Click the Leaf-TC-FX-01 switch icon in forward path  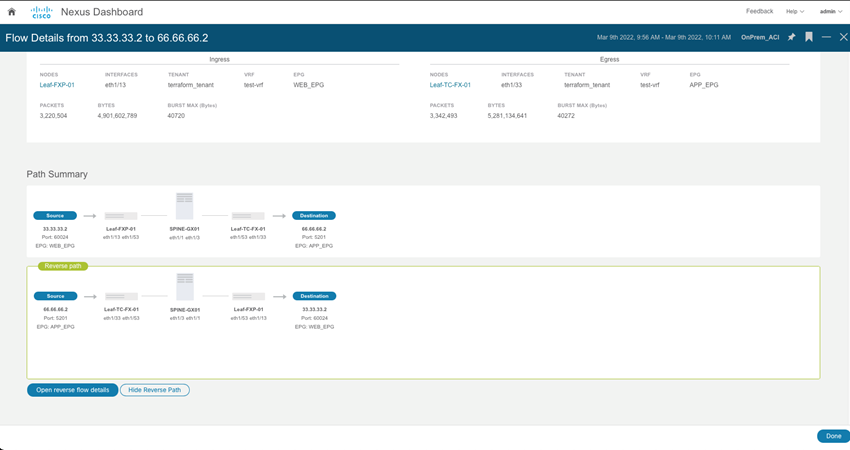point(247,215)
